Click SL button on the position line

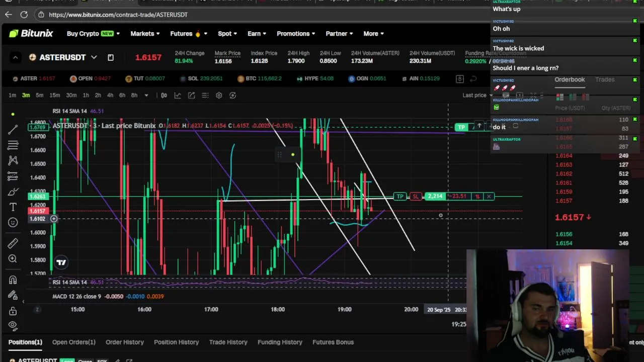coord(416,196)
